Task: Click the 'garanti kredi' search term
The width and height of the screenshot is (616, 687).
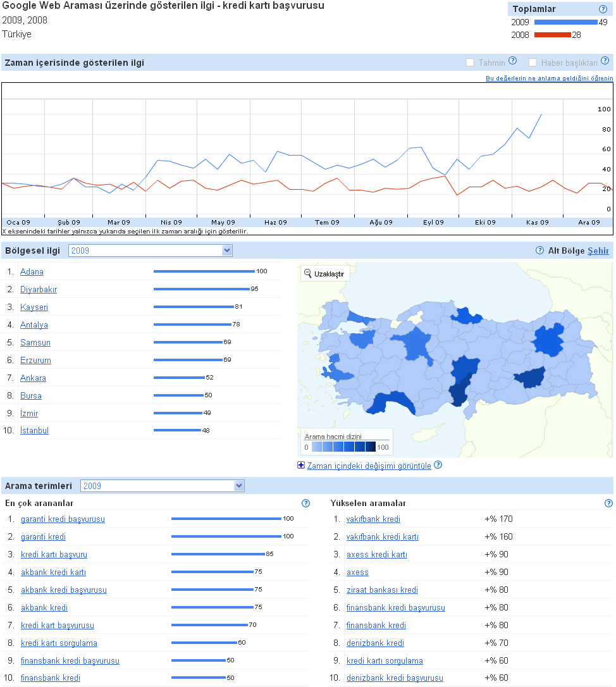Action: (44, 536)
